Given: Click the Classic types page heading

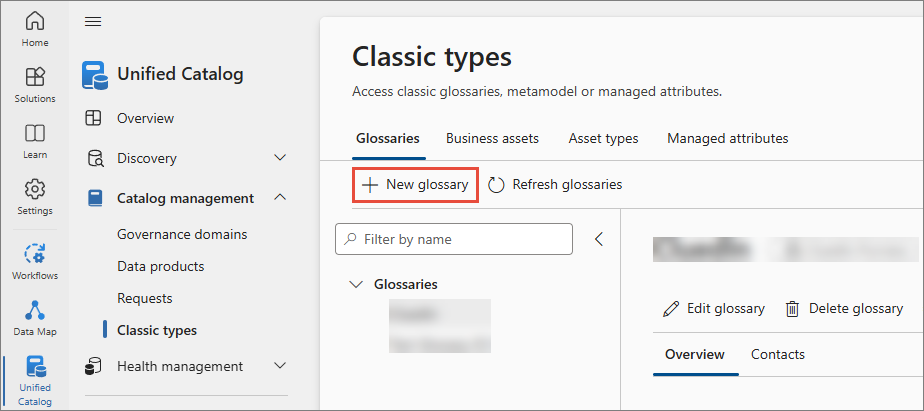Looking at the screenshot, I should 432,57.
